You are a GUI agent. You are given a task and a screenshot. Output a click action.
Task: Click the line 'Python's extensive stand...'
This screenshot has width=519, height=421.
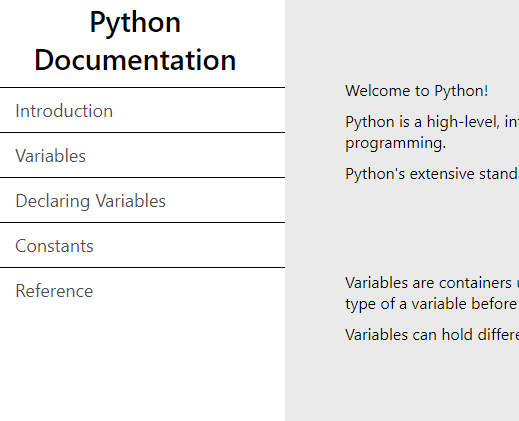[x=432, y=174]
